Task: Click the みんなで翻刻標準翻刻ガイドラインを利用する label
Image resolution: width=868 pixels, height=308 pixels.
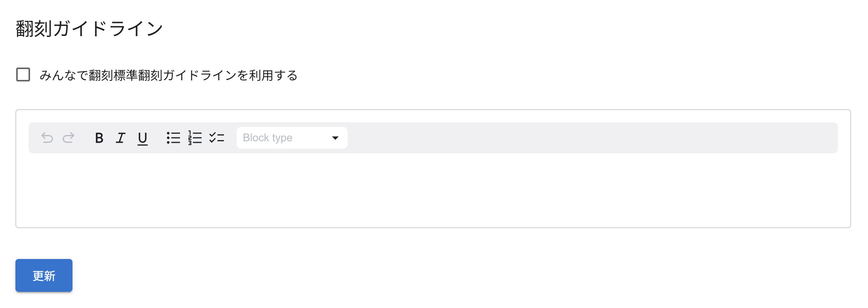Action: click(x=168, y=75)
